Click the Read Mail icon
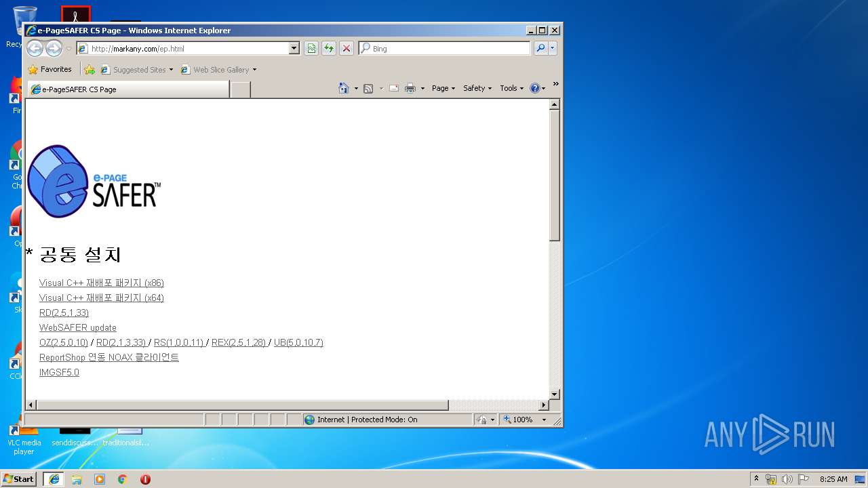 pyautogui.click(x=394, y=88)
